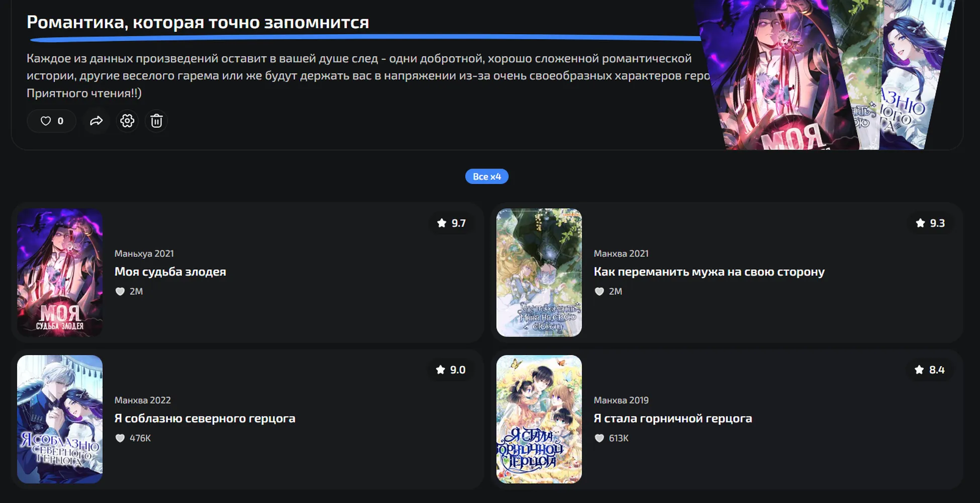Click the Все x4 filter badge

pyautogui.click(x=486, y=177)
